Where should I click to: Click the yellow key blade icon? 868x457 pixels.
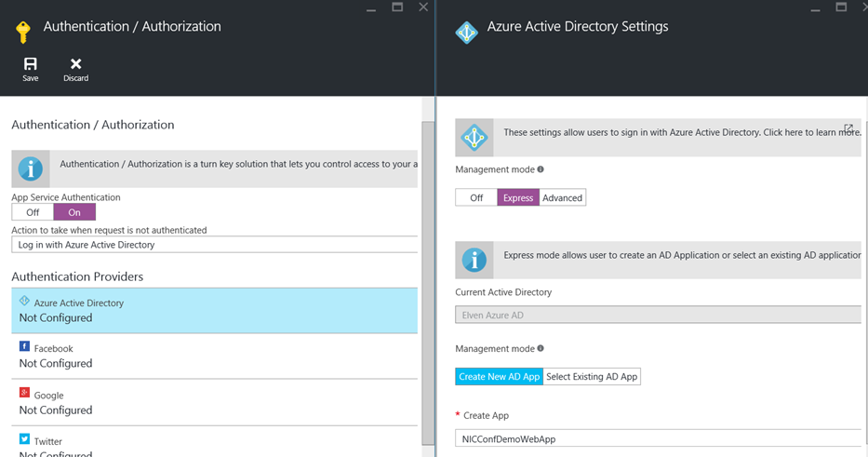[x=22, y=33]
